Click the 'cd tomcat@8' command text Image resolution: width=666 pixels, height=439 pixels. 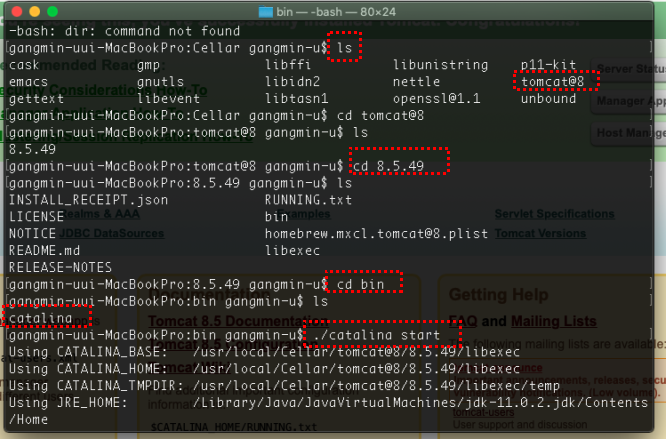click(380, 115)
